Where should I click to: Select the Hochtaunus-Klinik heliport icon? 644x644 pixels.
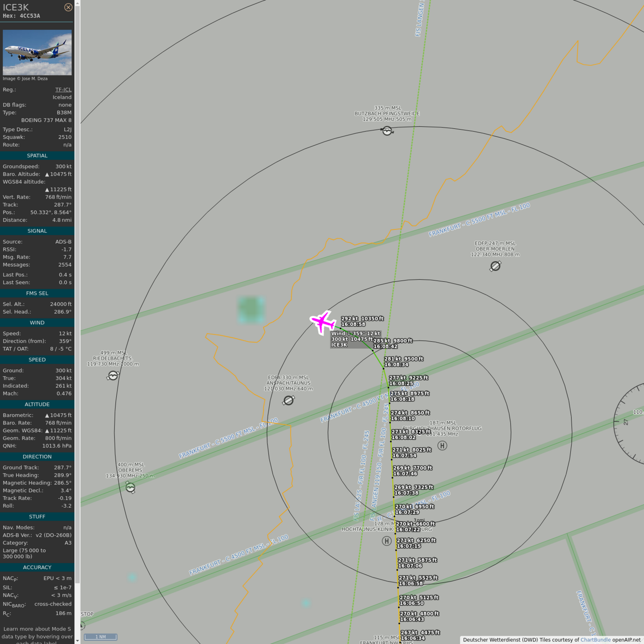387,541
